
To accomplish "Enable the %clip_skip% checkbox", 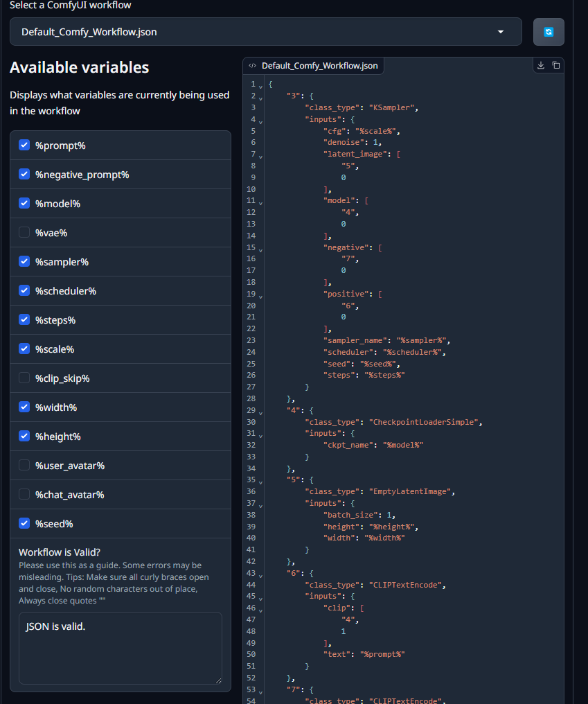I will coord(24,378).
